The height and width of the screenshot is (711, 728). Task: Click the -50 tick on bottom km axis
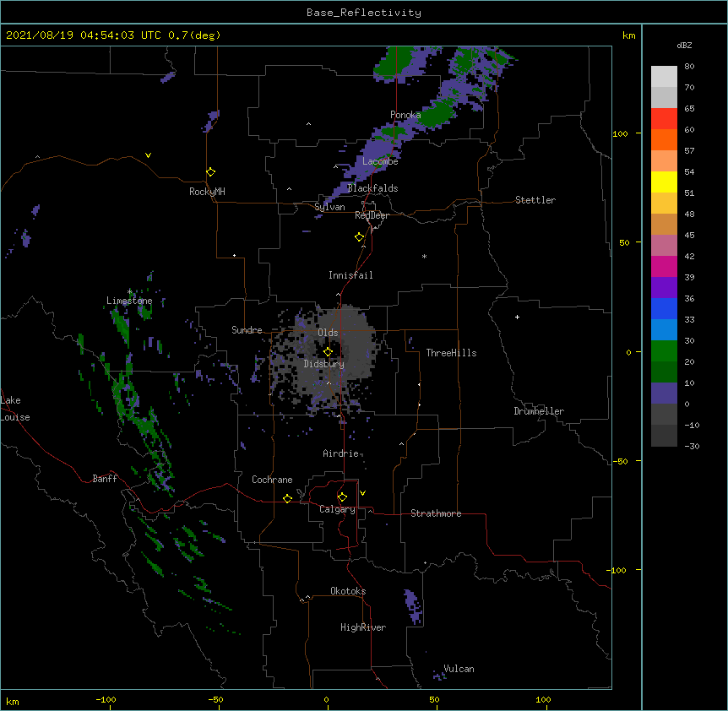(215, 700)
